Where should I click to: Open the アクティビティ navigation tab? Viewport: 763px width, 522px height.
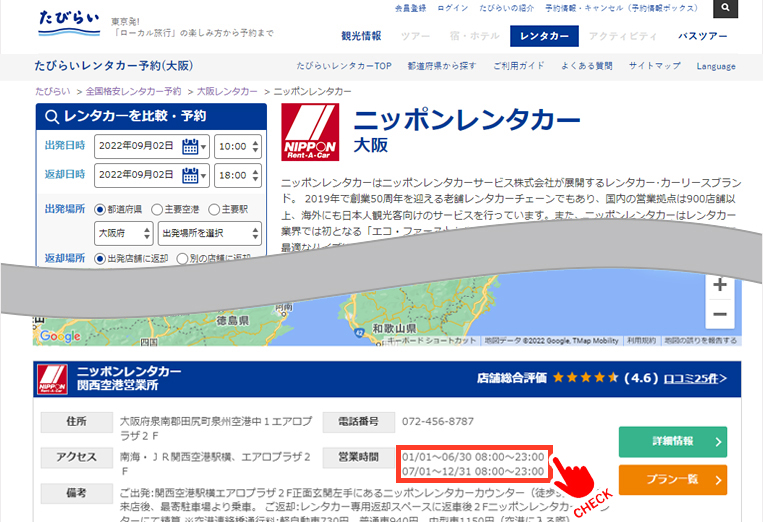tap(623, 36)
